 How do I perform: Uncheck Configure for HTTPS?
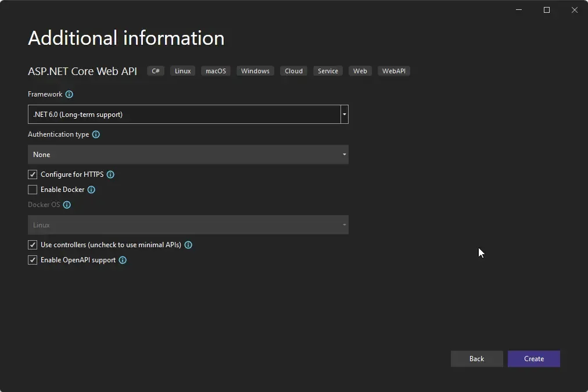[33, 174]
